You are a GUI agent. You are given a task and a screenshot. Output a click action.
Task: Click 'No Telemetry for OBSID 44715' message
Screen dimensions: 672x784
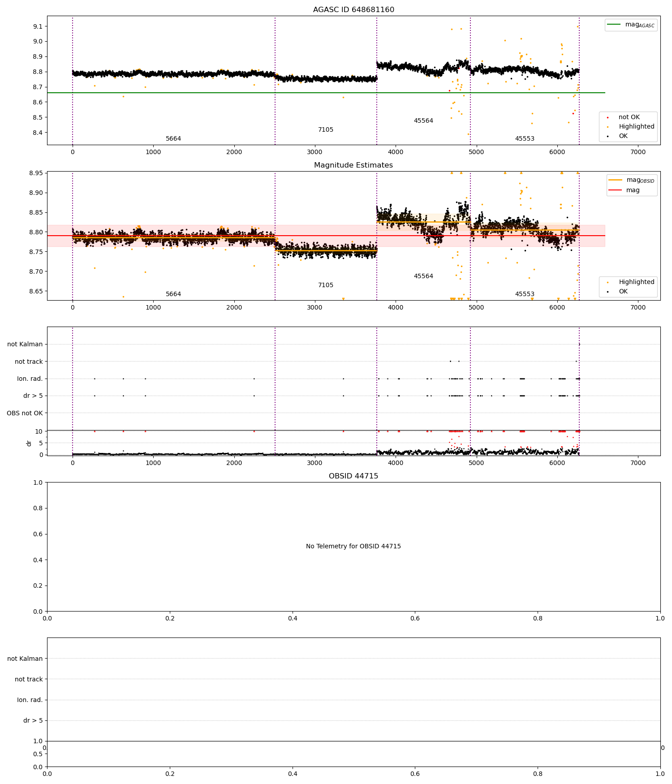353,547
